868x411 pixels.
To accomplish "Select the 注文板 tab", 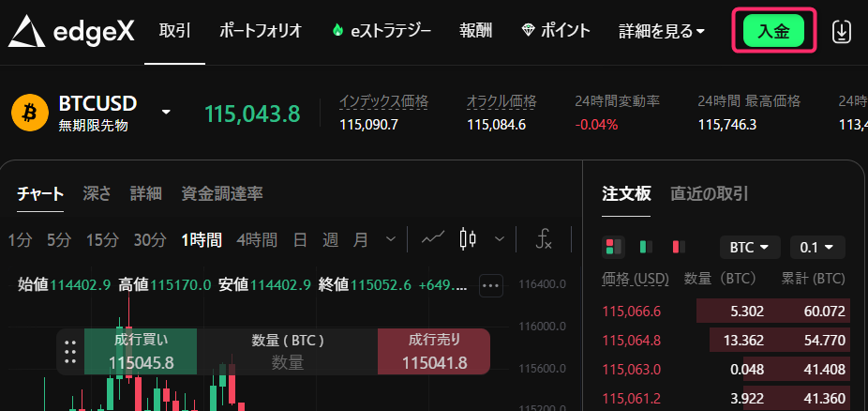I will [626, 193].
